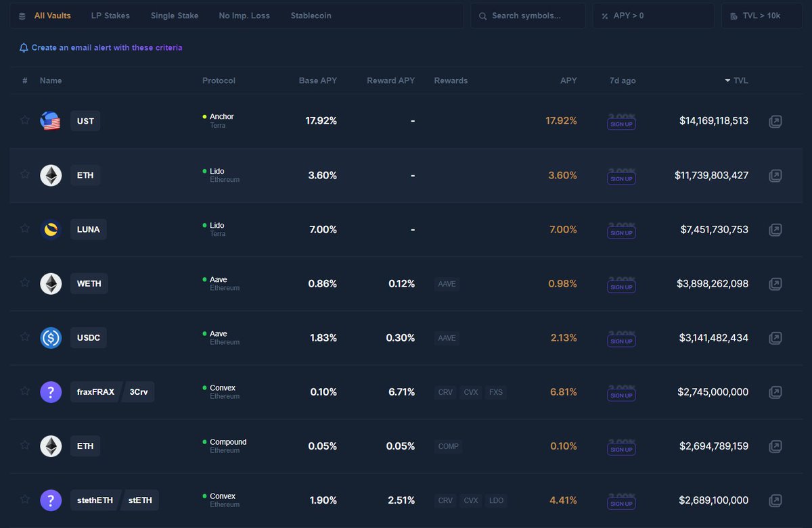Click Sign Up in the Compound ETH row
The height and width of the screenshot is (528, 812).
coord(621,450)
